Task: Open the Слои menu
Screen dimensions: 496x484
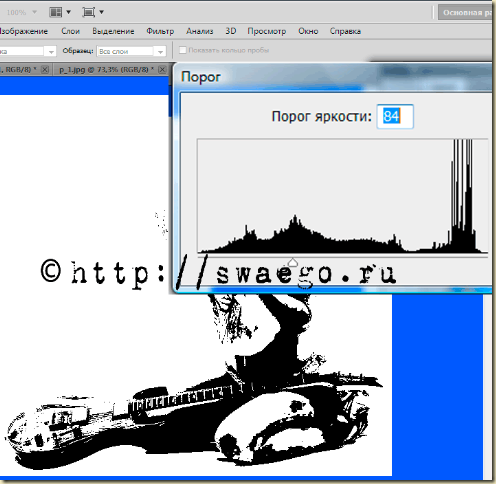Action: (70, 31)
